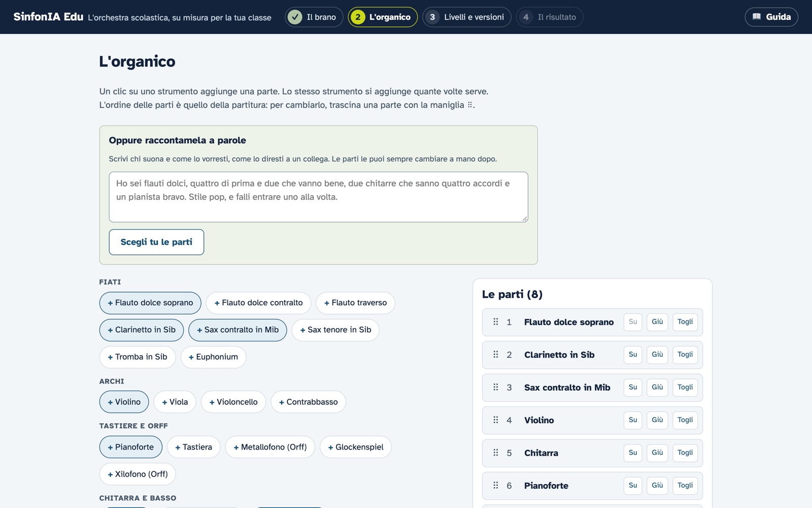Return to the Il brano step
The height and width of the screenshot is (508, 812).
tap(314, 17)
